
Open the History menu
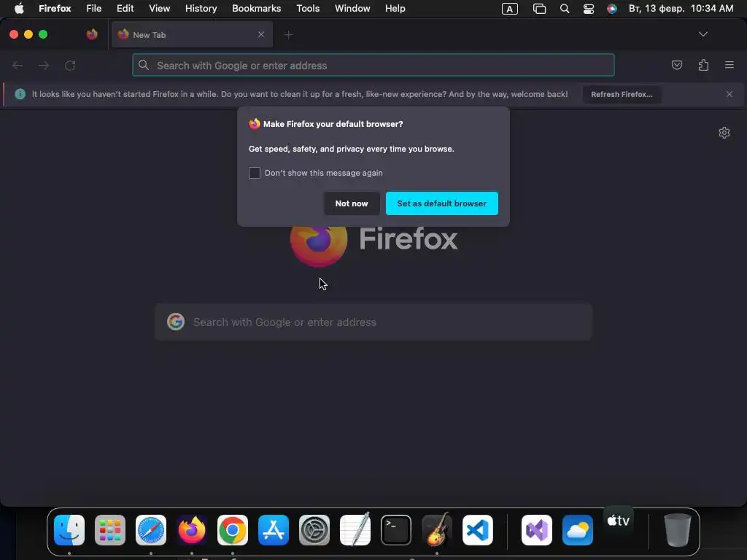point(201,9)
